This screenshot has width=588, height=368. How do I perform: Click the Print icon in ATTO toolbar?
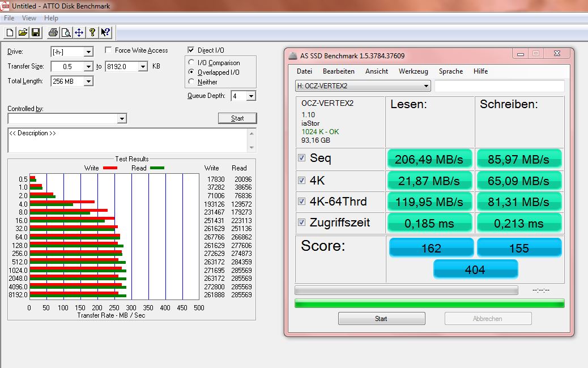tap(53, 33)
